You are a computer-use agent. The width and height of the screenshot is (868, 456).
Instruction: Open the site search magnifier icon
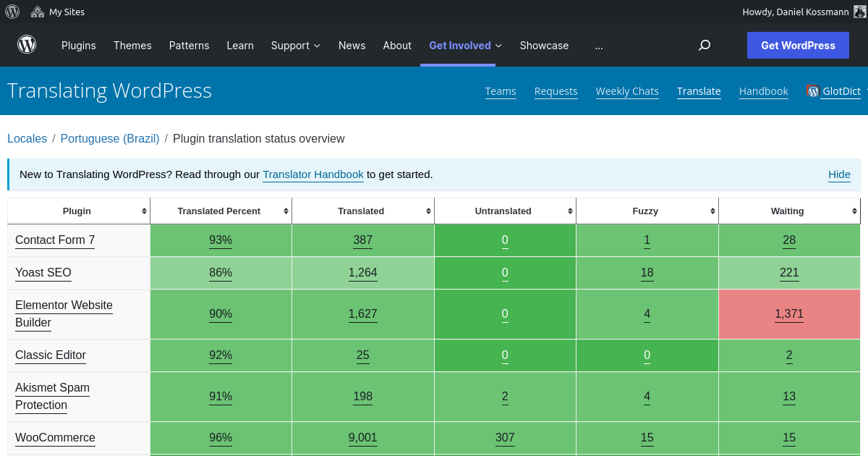pyautogui.click(x=705, y=46)
